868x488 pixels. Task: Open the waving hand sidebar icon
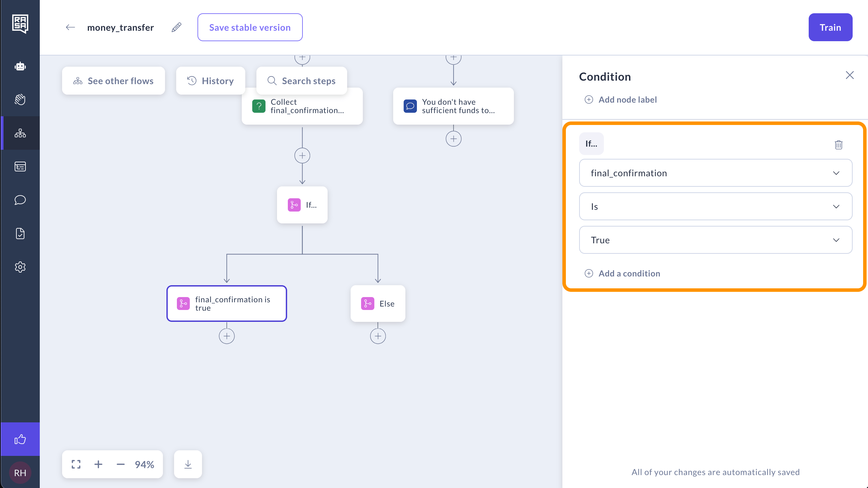click(20, 99)
